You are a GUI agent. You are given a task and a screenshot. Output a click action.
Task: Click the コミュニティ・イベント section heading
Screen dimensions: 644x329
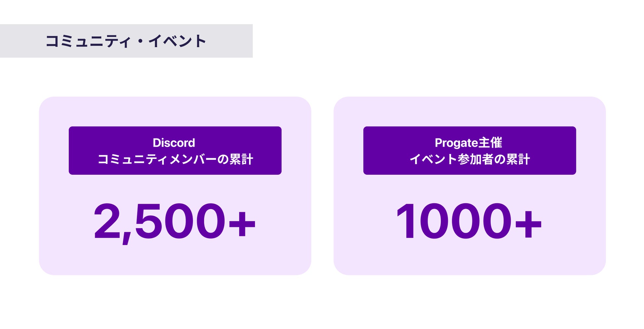coord(126,41)
